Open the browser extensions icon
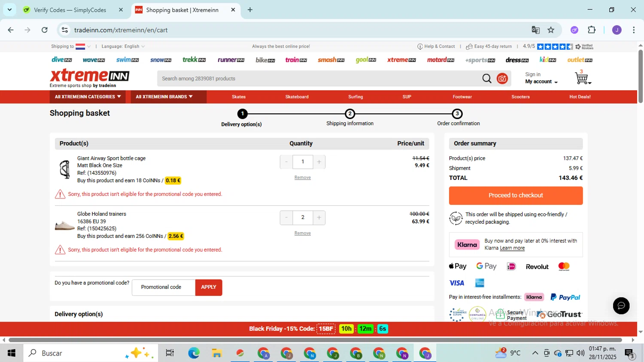This screenshot has width=644, height=362. click(592, 30)
